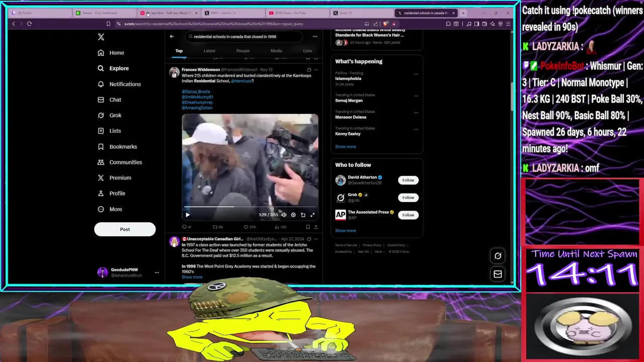Open options for Mansoor Delane trend

click(416, 112)
